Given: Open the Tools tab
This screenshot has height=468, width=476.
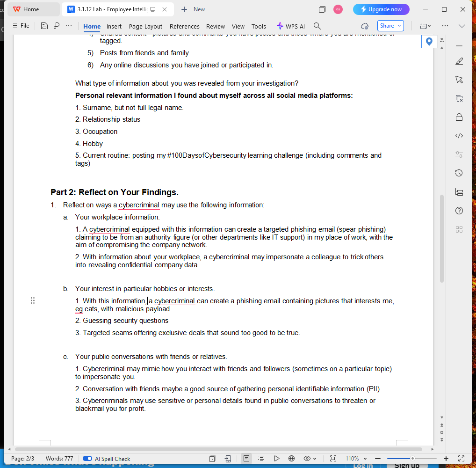Looking at the screenshot, I should [x=259, y=26].
